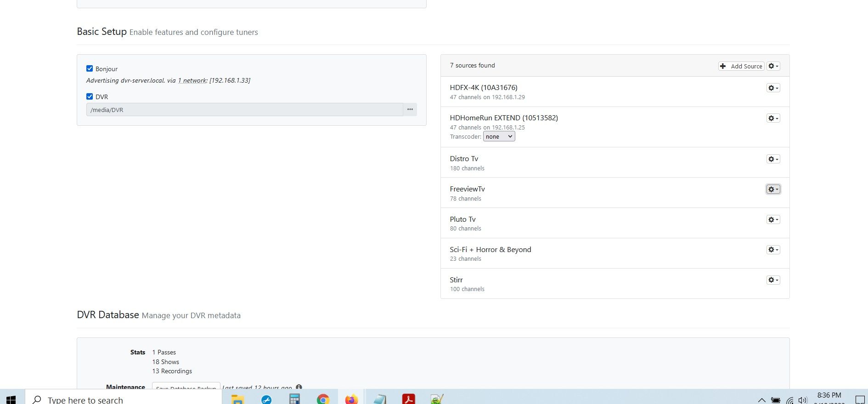Show hidden system tray icons
The width and height of the screenshot is (868, 404).
(761, 400)
